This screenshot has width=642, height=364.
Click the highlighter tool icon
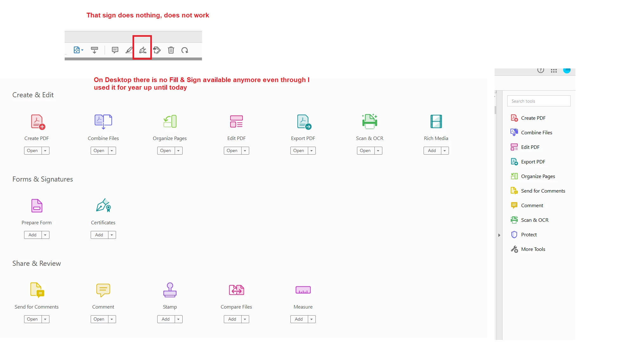(x=129, y=50)
